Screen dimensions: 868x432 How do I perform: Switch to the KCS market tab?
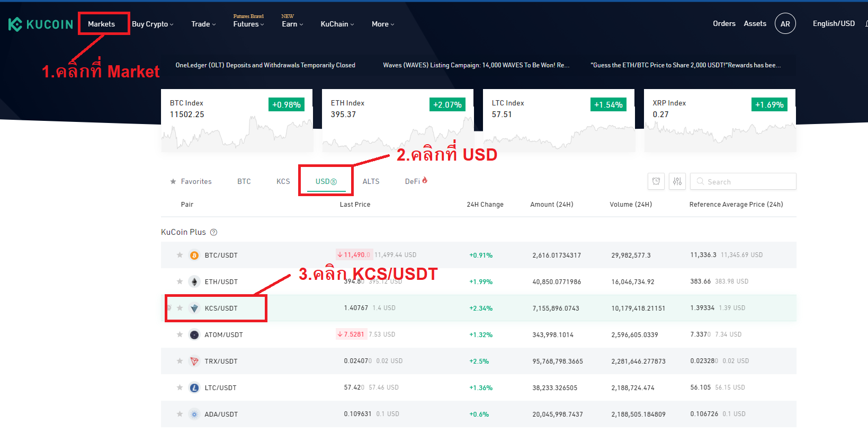283,181
